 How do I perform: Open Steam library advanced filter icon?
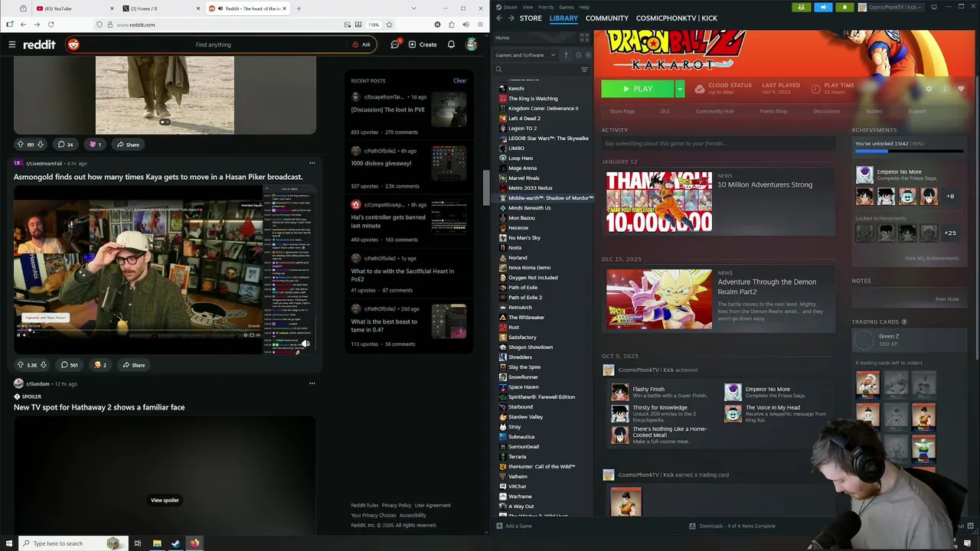coord(584,70)
